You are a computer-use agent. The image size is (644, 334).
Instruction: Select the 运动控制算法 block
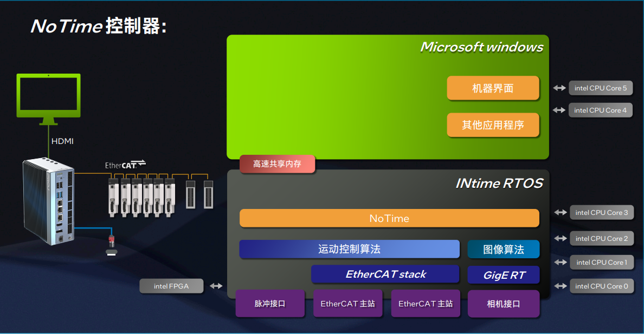click(x=350, y=249)
